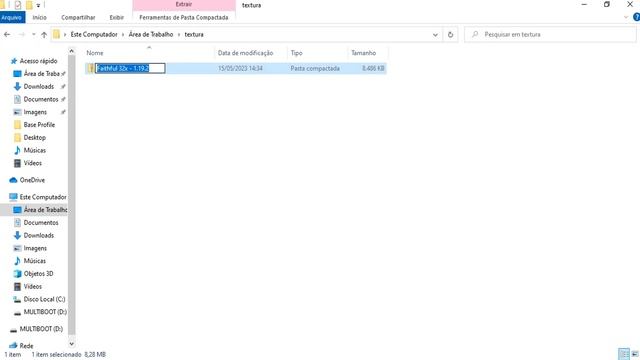The height and width of the screenshot is (360, 640).
Task: Click the 15/05/2023 14:34 date cell
Action: [240, 69]
